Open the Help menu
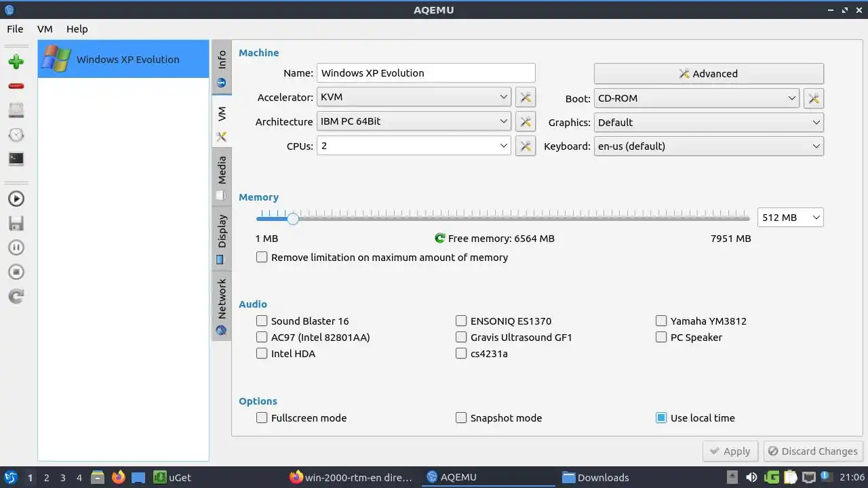Image resolution: width=868 pixels, height=488 pixels. (x=77, y=29)
